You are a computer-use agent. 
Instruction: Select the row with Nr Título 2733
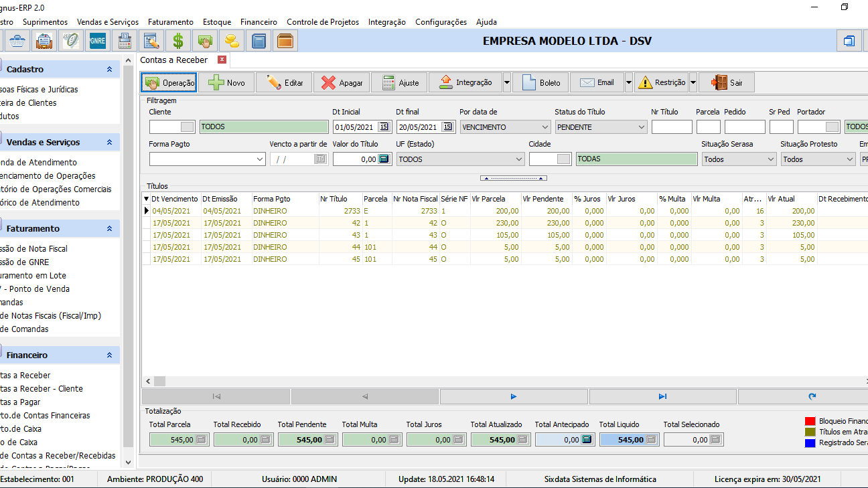505,211
